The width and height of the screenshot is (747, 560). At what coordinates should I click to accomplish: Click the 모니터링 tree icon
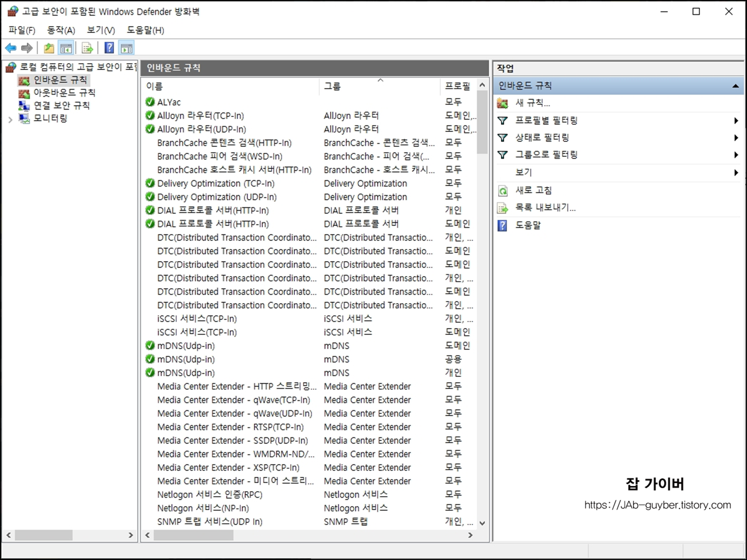[x=24, y=119]
